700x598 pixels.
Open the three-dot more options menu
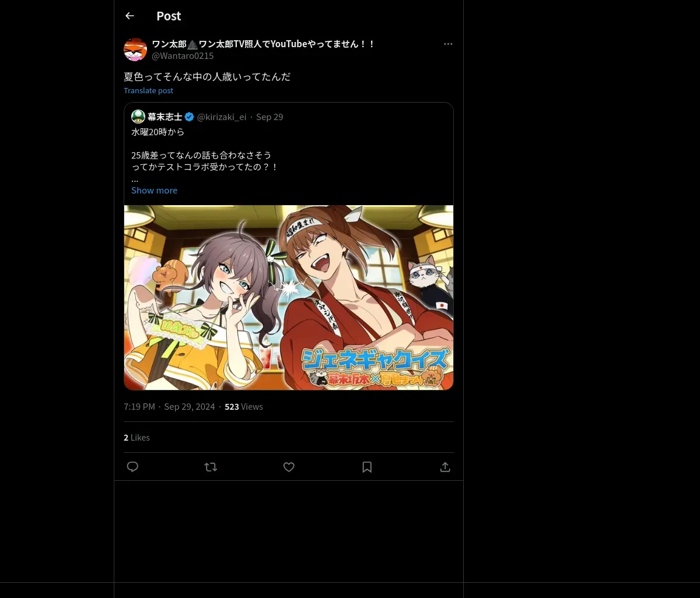click(448, 44)
